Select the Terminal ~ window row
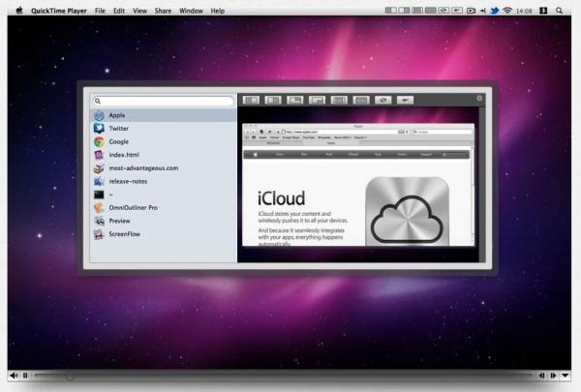581x392 pixels. (x=163, y=195)
